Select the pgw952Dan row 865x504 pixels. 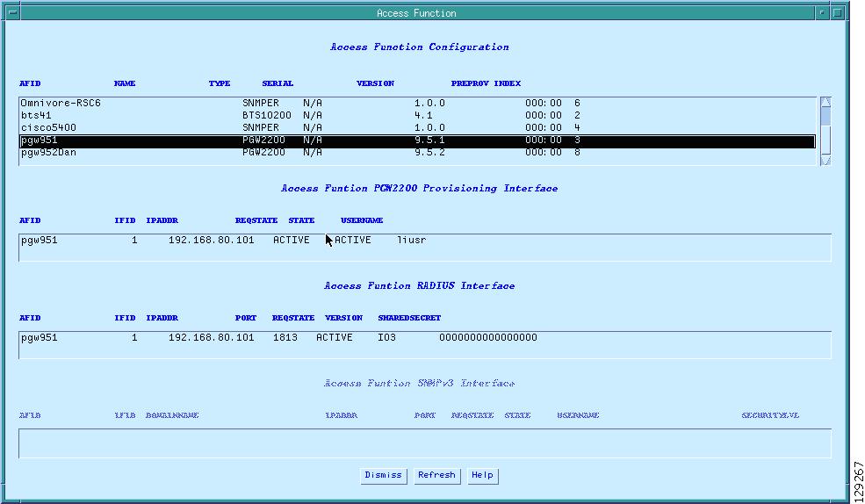click(418, 153)
